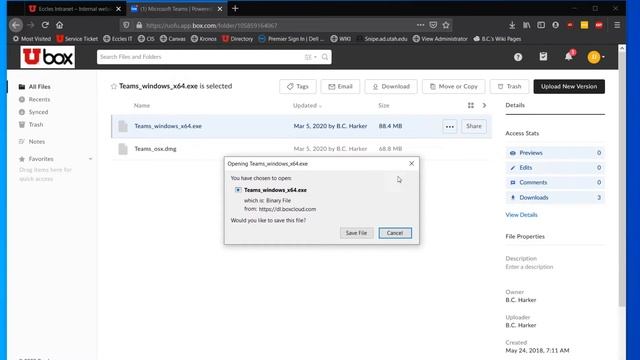Open Most Visited bookmark
Viewport: 640px width, 360px height.
(x=32, y=39)
